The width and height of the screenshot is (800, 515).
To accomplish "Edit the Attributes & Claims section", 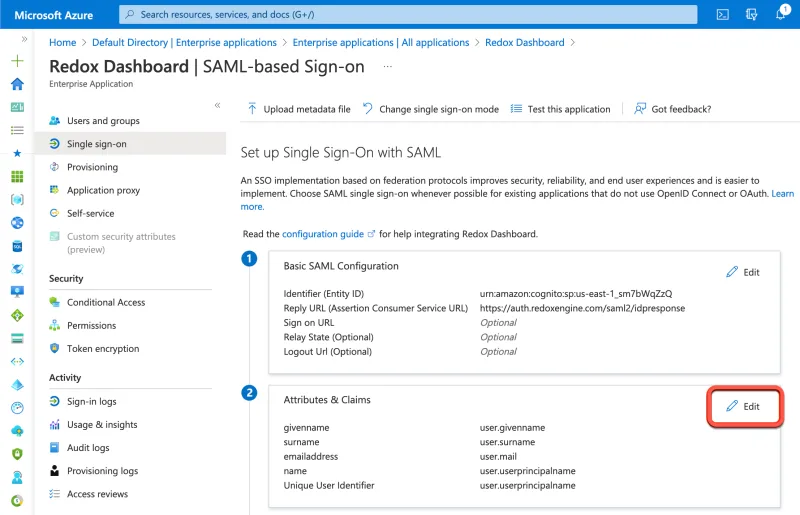I will (743, 406).
